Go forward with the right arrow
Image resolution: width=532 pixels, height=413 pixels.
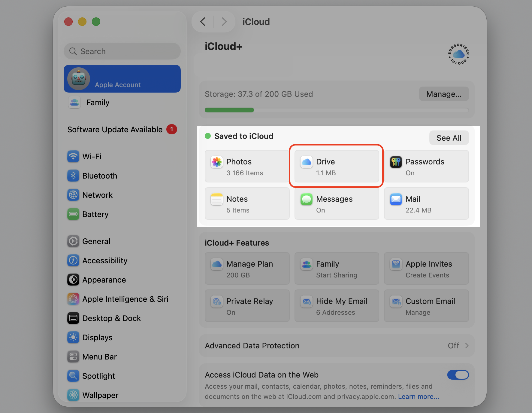coord(224,22)
